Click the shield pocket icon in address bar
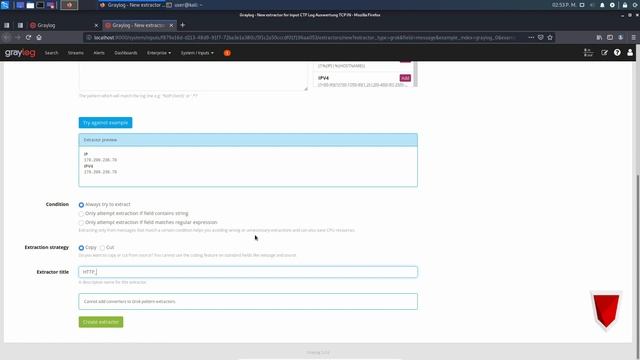The image size is (640, 360). pyautogui.click(x=540, y=38)
